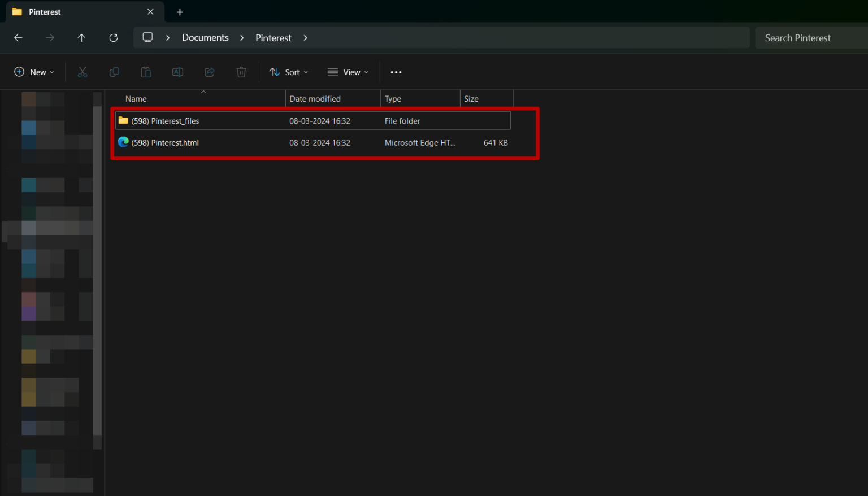This screenshot has height=496, width=868.
Task: Click the Share icon in toolbar
Action: [210, 72]
